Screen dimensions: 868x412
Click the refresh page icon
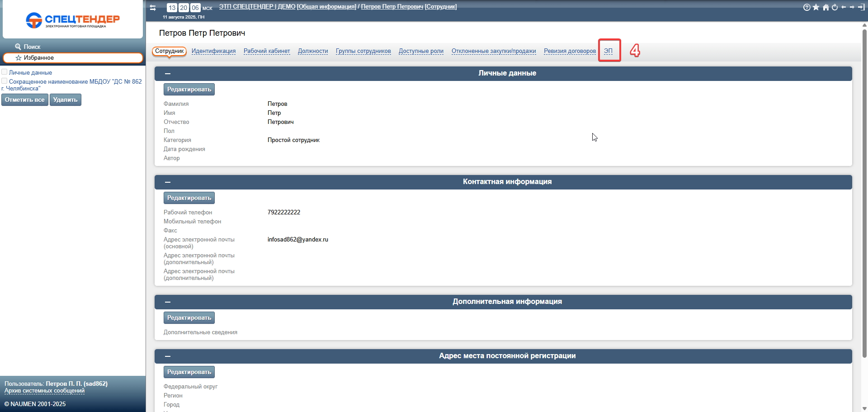[x=835, y=7]
